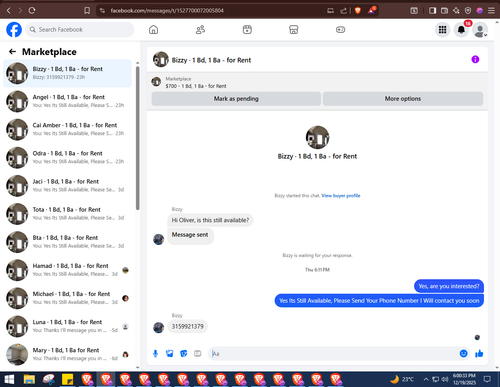This screenshot has height=387, width=500.
Task: Click the taskbar weather 23°C widget
Action: tap(402, 379)
